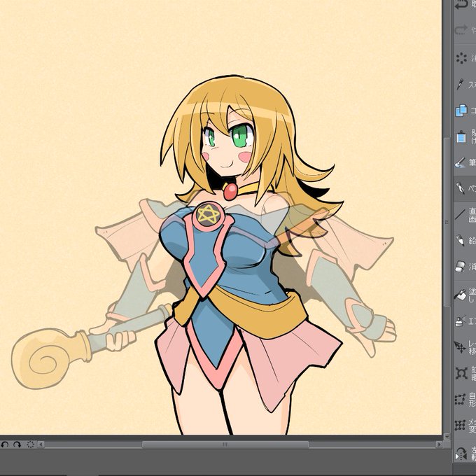This screenshot has height=476, width=476.
Task: Click the vertical scrollbar thumb
Action: 447,222
